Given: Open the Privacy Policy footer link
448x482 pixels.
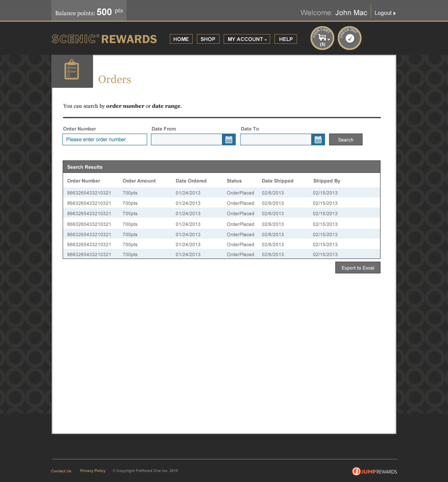Looking at the screenshot, I should pyautogui.click(x=93, y=471).
